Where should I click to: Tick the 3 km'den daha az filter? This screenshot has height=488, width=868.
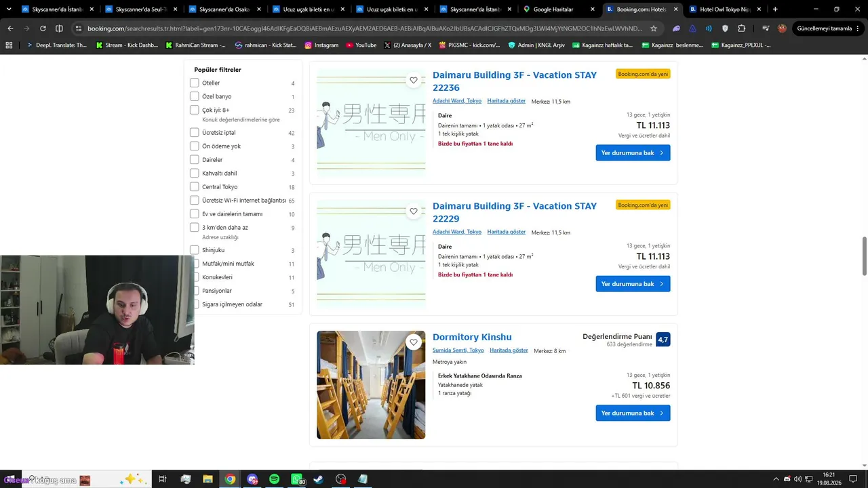point(195,228)
